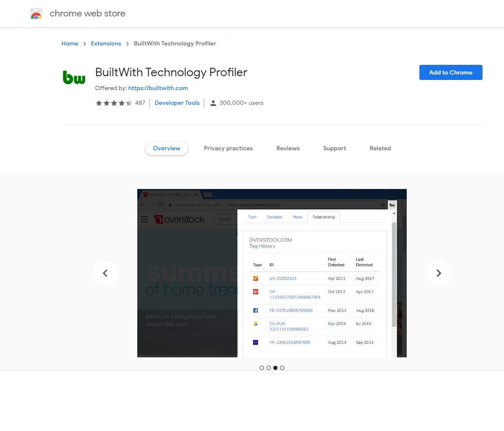Click the YA-10001534597885 tag ID link
The height and width of the screenshot is (431, 504).
pos(290,342)
